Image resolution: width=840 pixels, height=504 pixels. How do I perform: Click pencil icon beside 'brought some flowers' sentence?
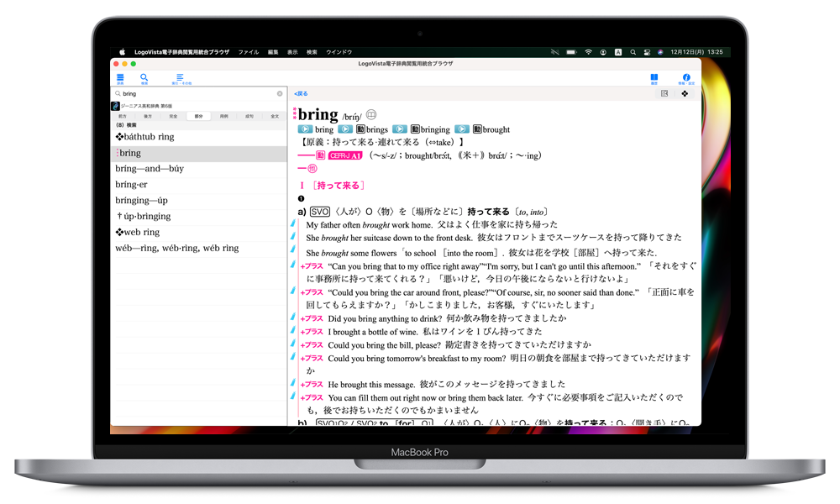pyautogui.click(x=293, y=249)
